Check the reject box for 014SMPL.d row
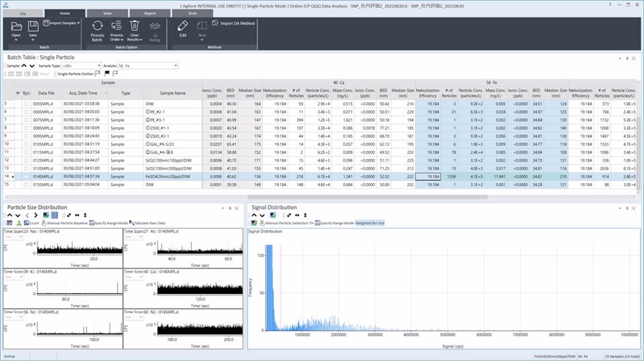Screen dimensions: 644x362 [26, 176]
